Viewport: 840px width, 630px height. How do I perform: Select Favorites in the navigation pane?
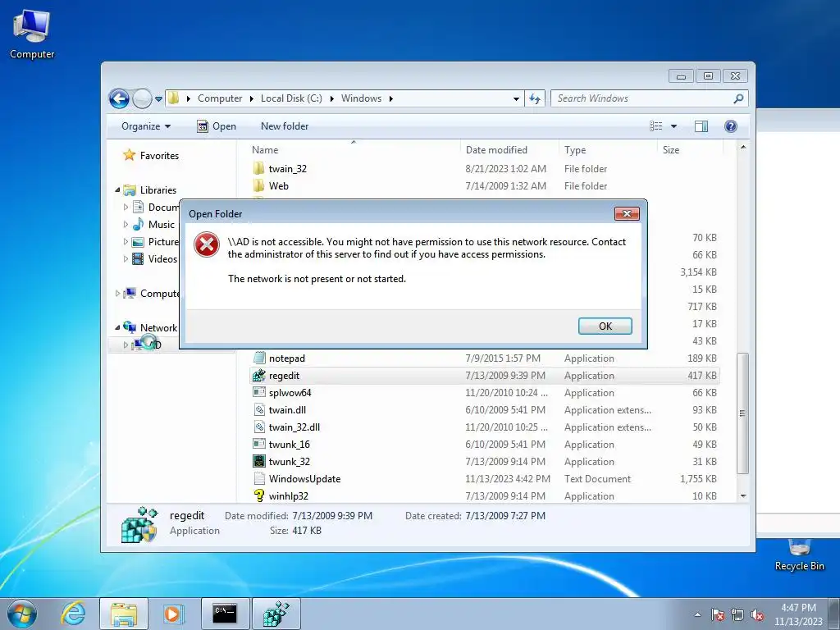[x=159, y=155]
